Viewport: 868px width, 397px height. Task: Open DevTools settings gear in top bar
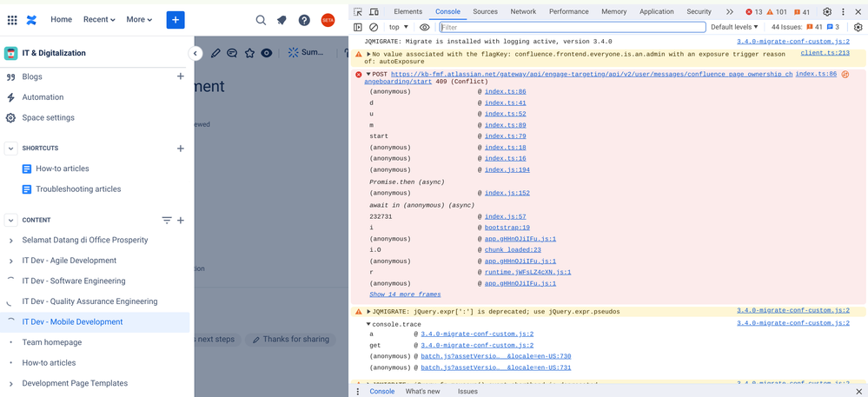click(827, 11)
